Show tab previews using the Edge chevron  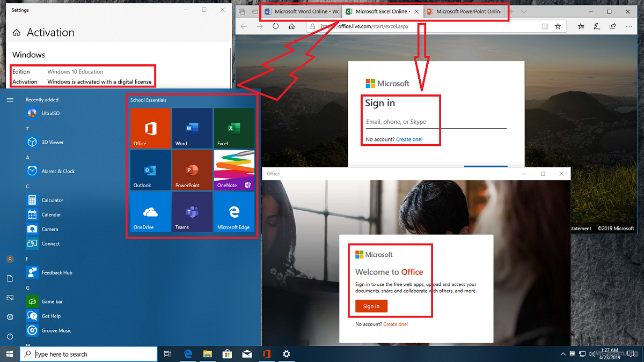pos(524,11)
